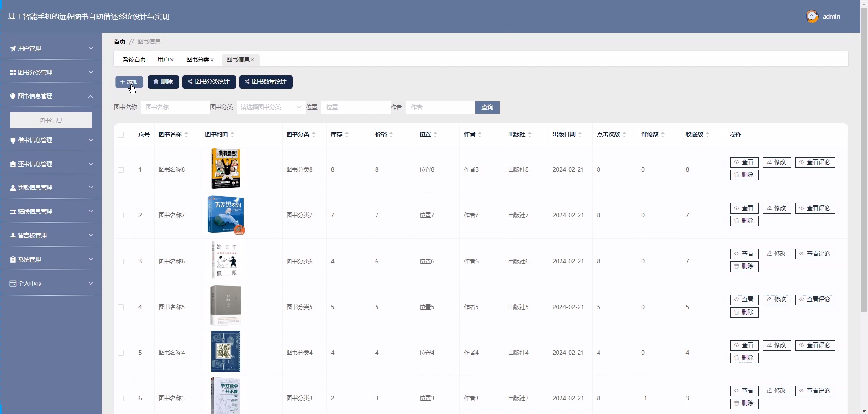Toggle the select-all checkbox in table header
Screen dimensions: 868x414
point(121,135)
